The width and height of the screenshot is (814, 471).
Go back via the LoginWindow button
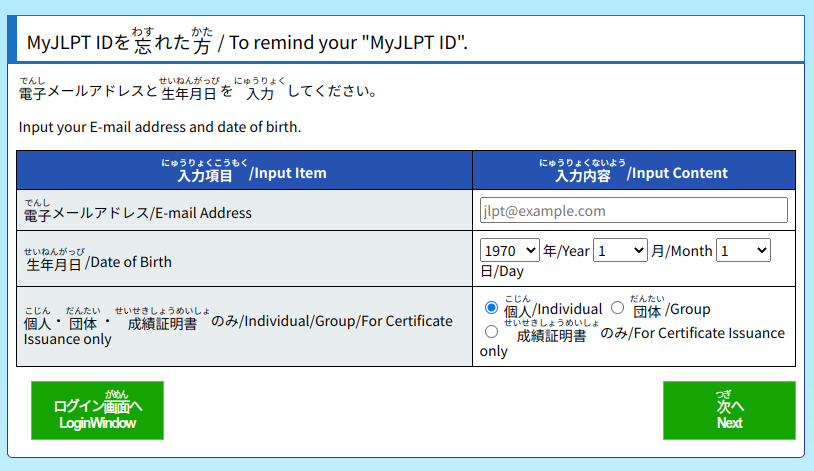click(98, 411)
